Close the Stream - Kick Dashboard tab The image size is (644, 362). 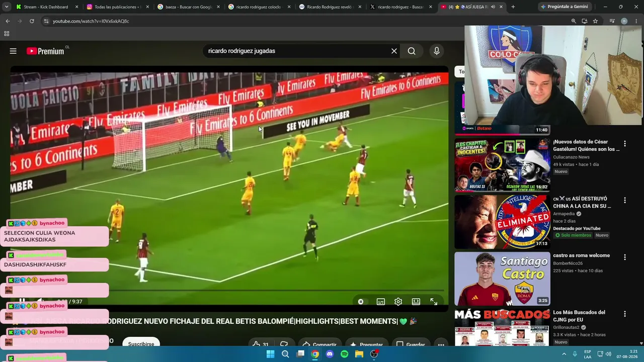point(77,7)
